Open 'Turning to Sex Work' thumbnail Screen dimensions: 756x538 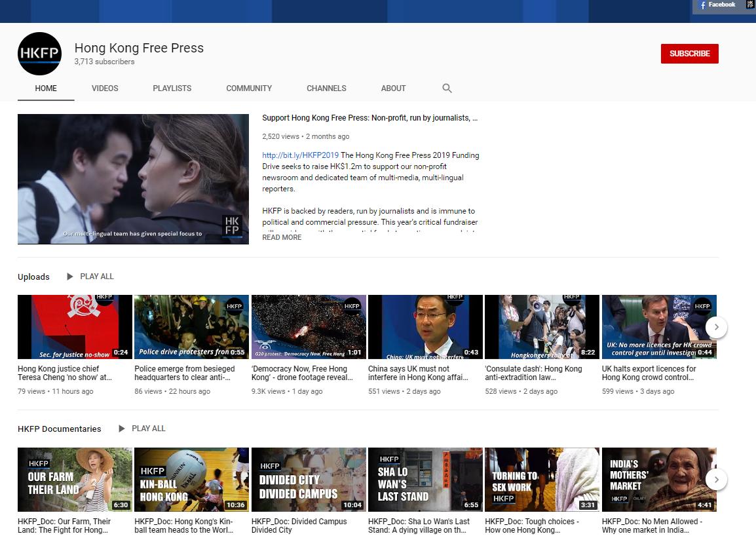[542, 480]
